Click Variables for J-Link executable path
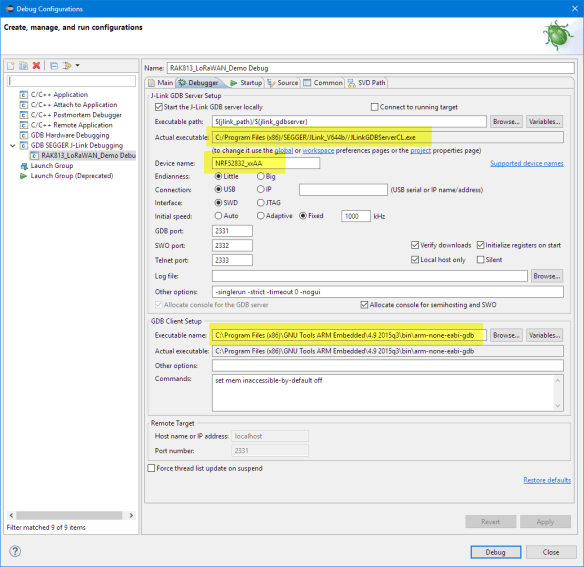The image size is (584, 567). pyautogui.click(x=544, y=121)
